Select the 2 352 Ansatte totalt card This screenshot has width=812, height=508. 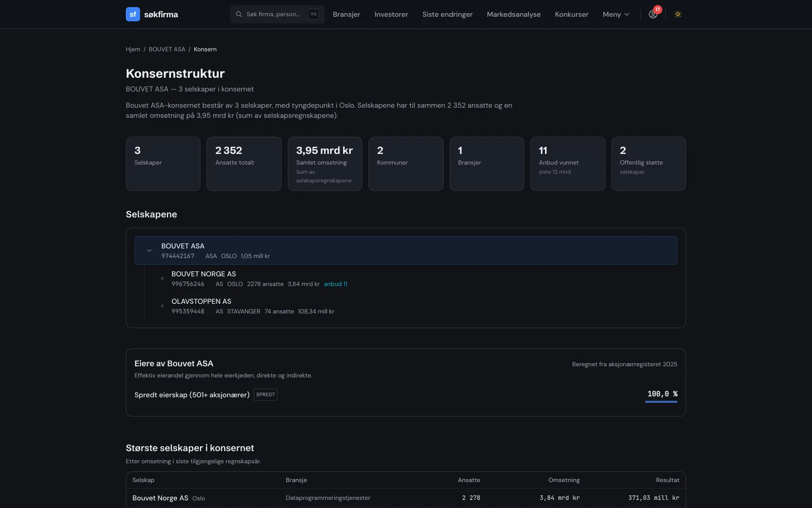244,164
